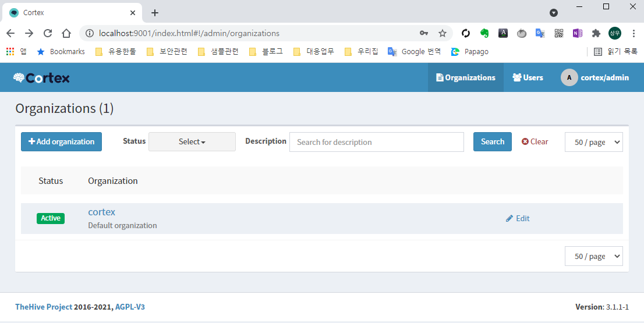Click the Cortex brain logo
This screenshot has height=323, width=644.
pyautogui.click(x=41, y=77)
